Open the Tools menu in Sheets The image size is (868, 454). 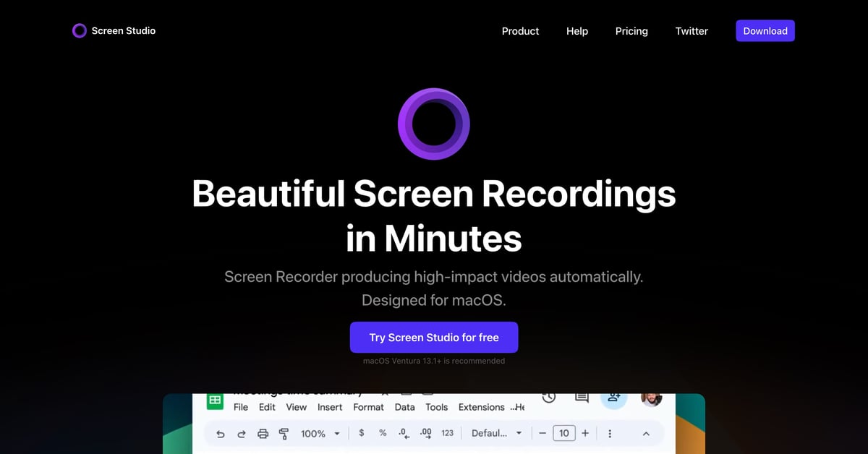(x=436, y=407)
